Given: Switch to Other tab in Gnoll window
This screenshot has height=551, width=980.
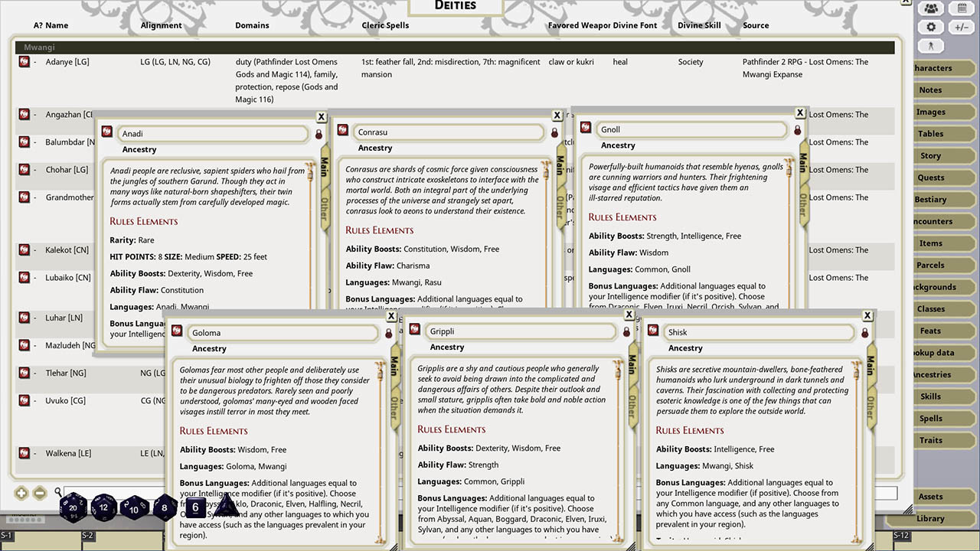Looking at the screenshot, I should [x=803, y=207].
